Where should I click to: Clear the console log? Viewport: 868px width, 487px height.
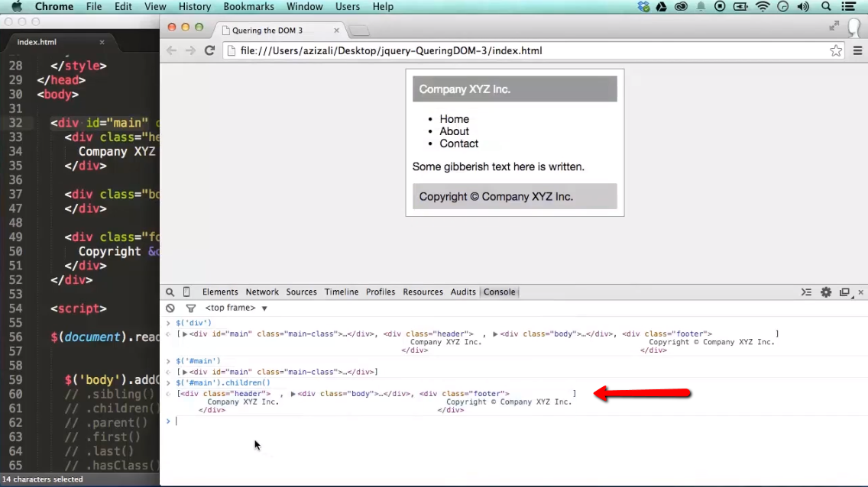click(170, 308)
